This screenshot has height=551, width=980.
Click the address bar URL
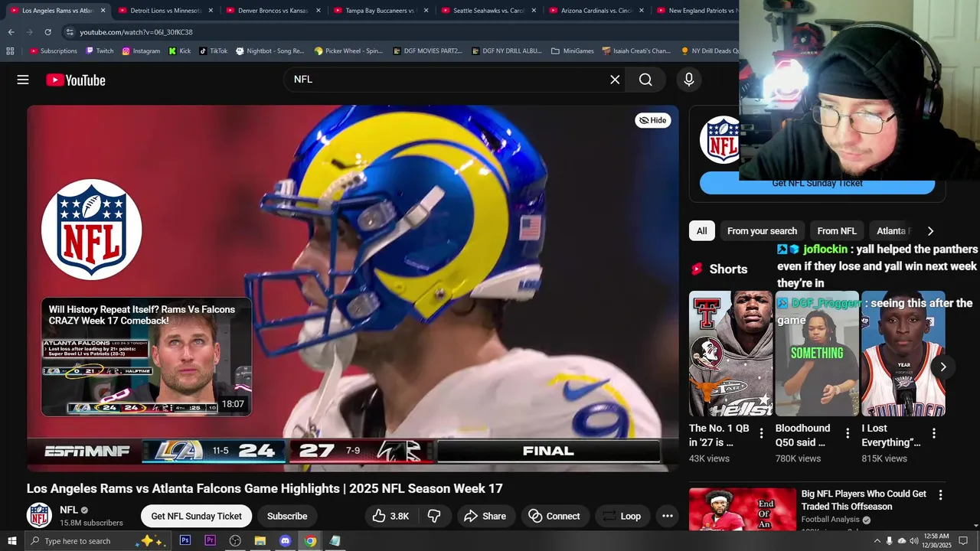pyautogui.click(x=136, y=32)
